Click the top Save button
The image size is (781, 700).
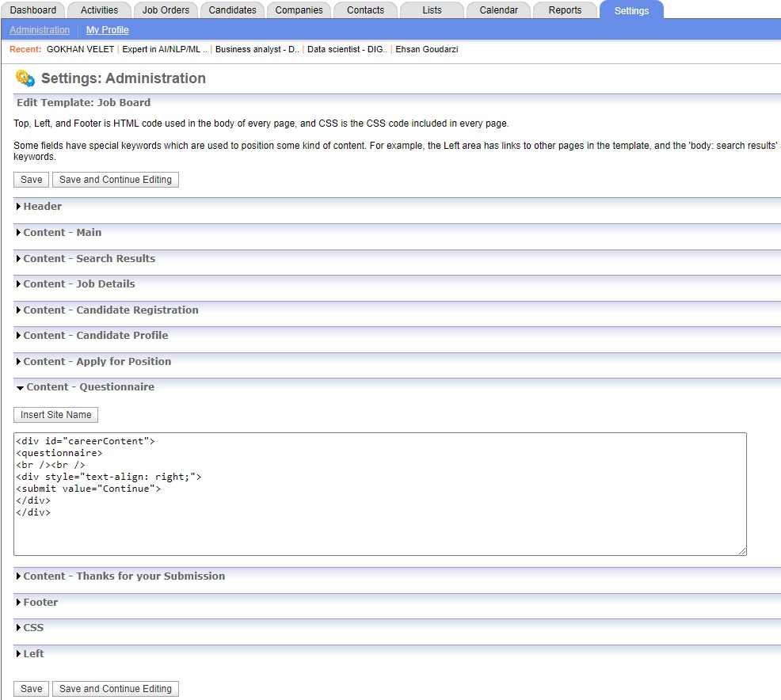click(x=32, y=180)
